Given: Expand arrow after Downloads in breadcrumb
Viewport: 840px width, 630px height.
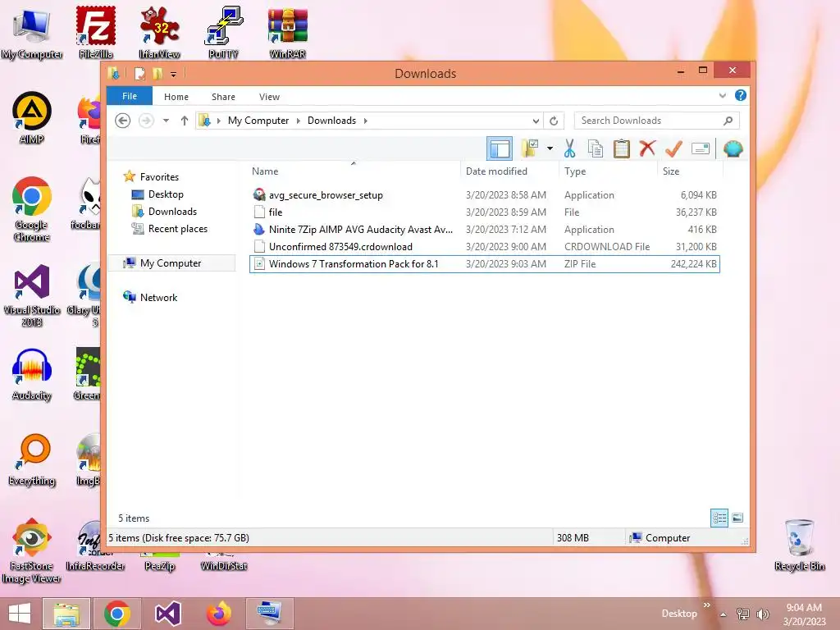Looking at the screenshot, I should (x=366, y=121).
